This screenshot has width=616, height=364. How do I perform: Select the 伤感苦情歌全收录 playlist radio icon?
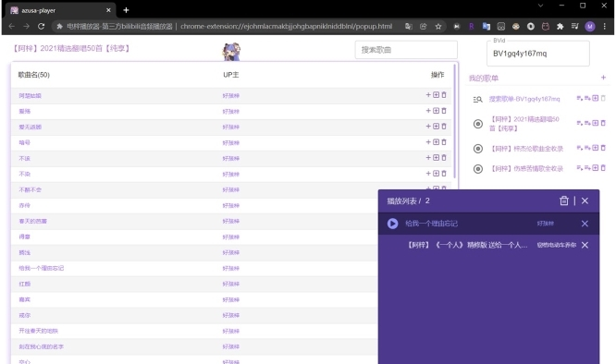pyautogui.click(x=477, y=169)
